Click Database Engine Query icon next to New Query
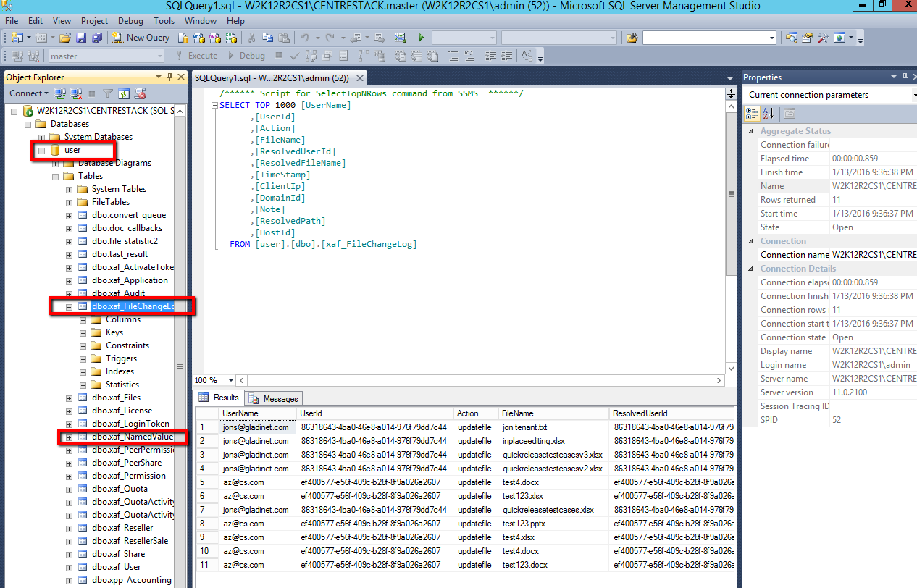This screenshot has width=917, height=588. [183, 37]
